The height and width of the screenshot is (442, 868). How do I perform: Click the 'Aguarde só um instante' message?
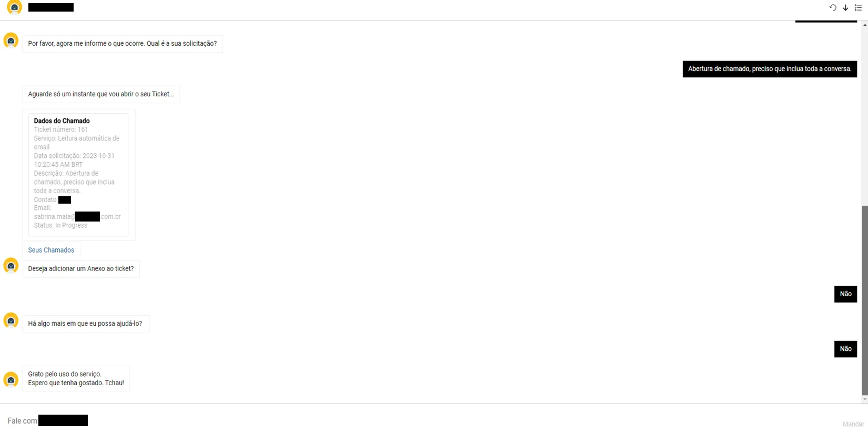pyautogui.click(x=101, y=94)
